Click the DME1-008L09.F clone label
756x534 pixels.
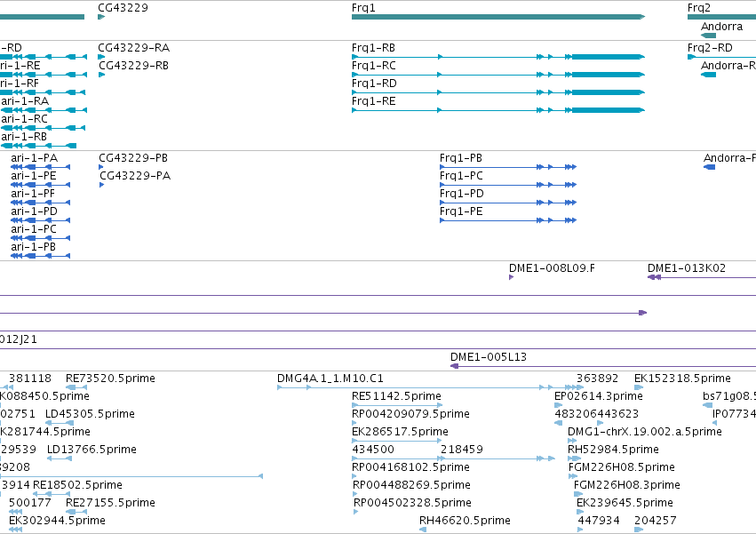pos(552,268)
